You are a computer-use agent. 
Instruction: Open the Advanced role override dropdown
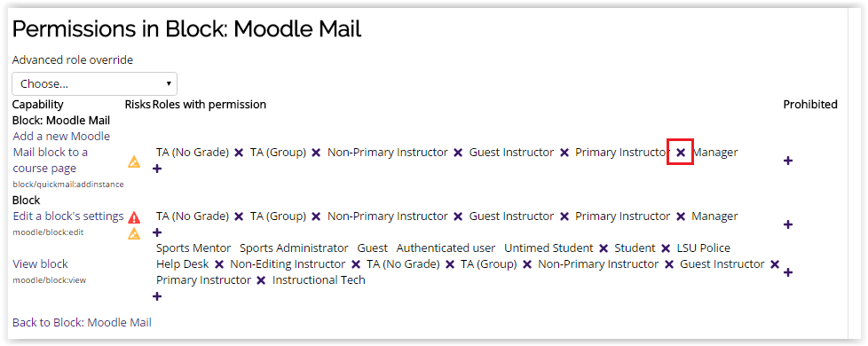coord(95,84)
